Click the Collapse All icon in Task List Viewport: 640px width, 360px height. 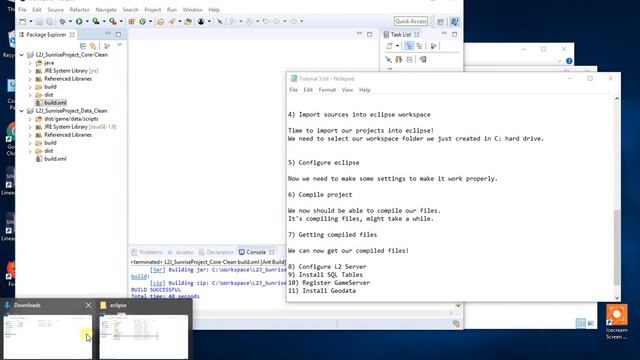409,60
